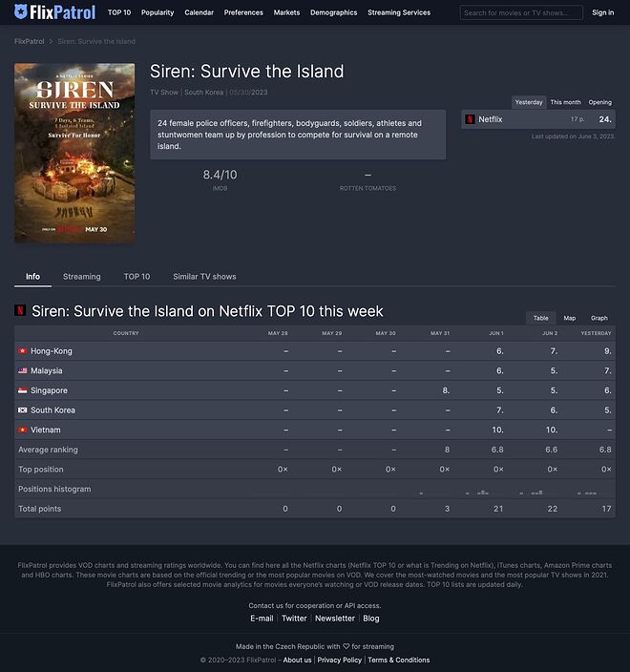Click the Netflix link in the ranking box
This screenshot has width=630, height=672.
pyautogui.click(x=491, y=119)
